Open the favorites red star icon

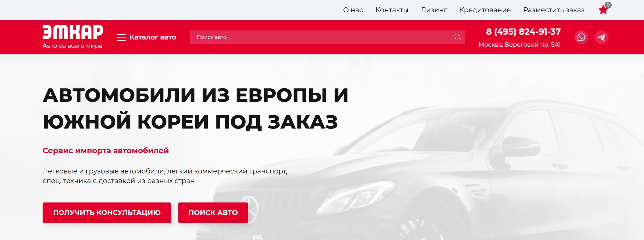[x=603, y=10]
